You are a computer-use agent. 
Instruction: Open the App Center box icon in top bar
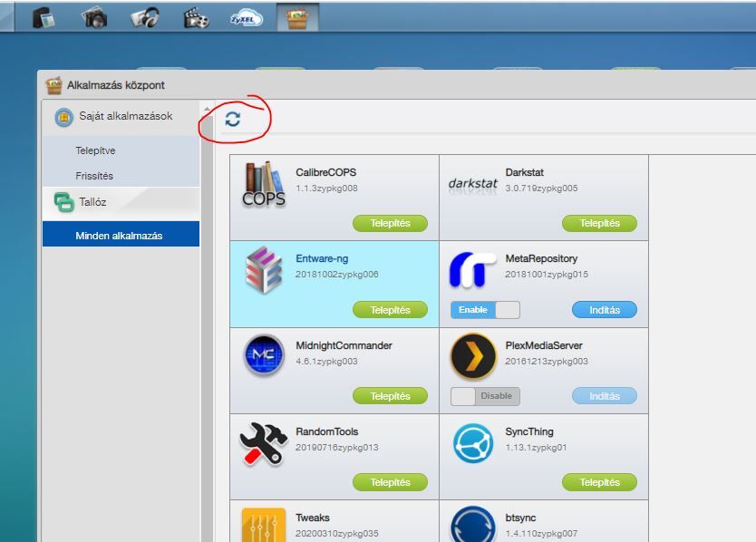(297, 18)
